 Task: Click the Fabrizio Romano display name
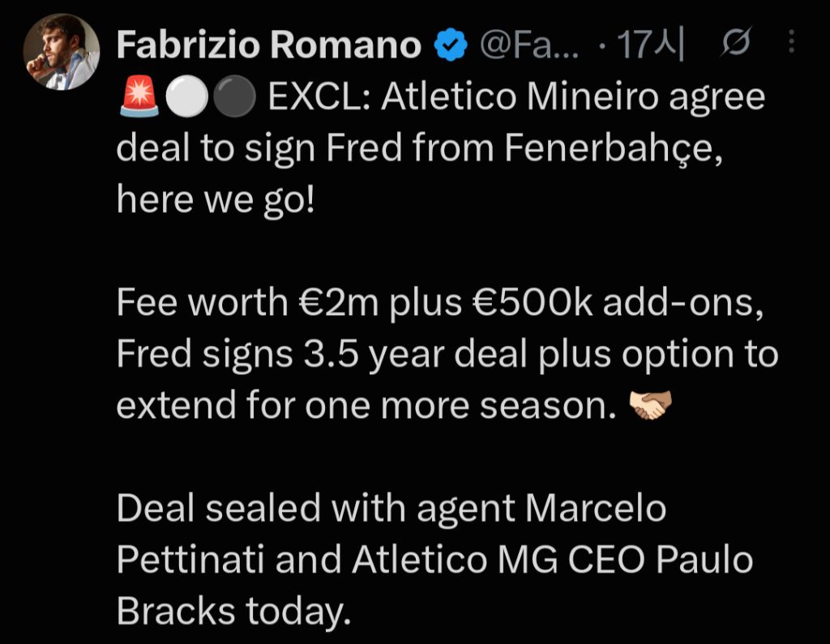[269, 45]
